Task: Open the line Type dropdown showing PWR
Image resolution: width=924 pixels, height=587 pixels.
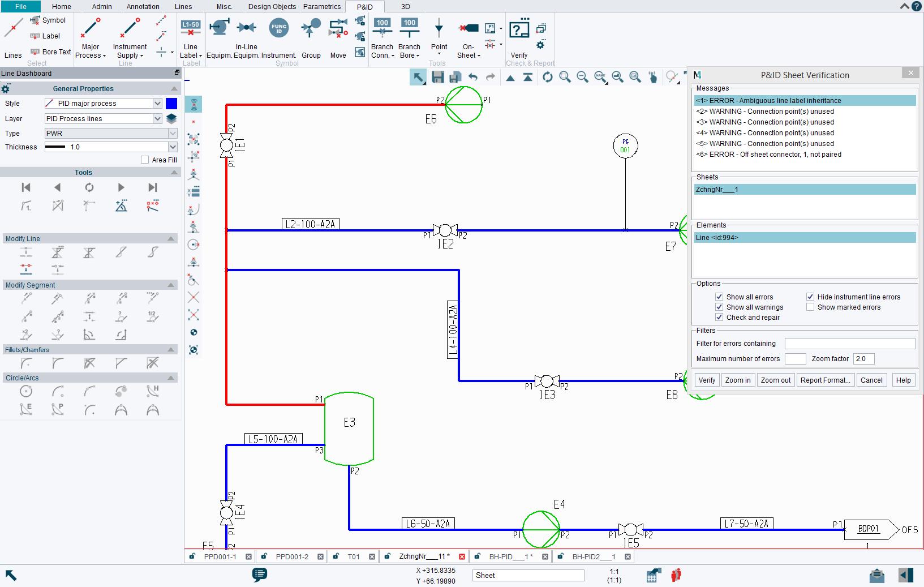Action: [x=171, y=133]
